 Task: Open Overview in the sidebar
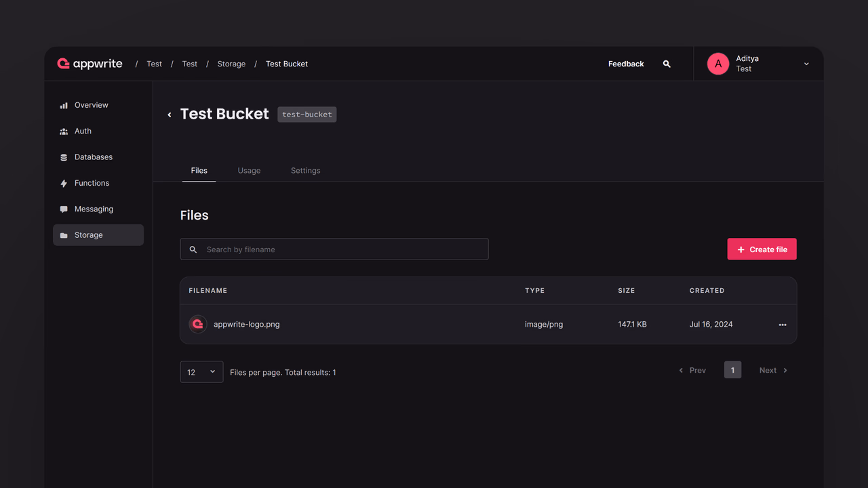click(x=98, y=105)
